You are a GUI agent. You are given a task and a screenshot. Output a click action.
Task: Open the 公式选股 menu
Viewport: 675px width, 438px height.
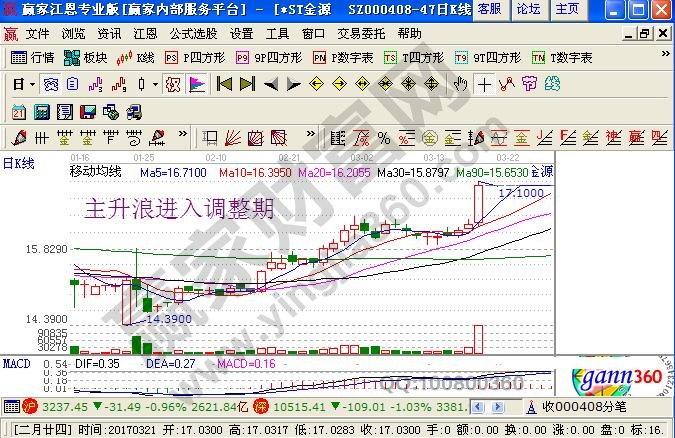coord(193,34)
